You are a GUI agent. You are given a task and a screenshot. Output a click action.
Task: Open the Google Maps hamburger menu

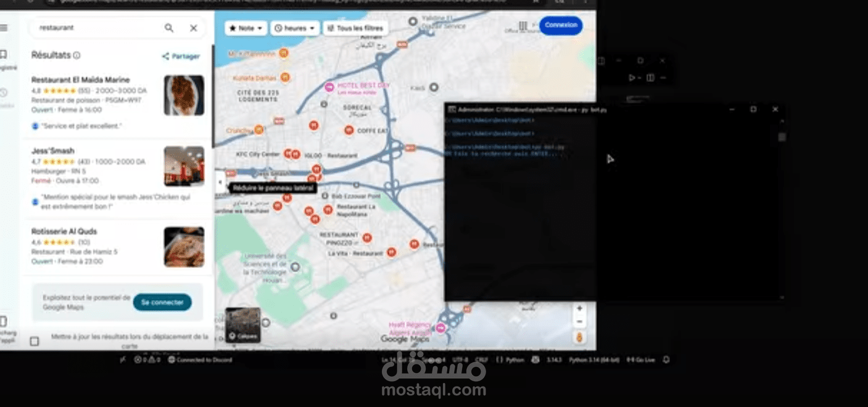tap(4, 27)
